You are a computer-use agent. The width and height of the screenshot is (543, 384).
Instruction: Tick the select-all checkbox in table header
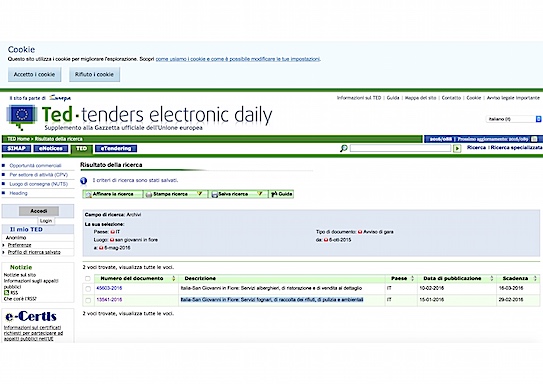click(88, 278)
